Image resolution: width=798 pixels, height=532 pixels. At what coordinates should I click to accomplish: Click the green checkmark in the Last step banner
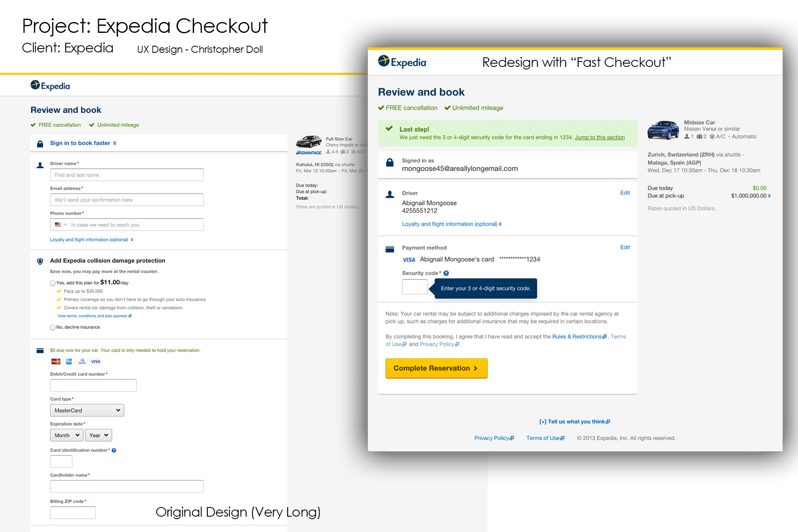click(389, 128)
